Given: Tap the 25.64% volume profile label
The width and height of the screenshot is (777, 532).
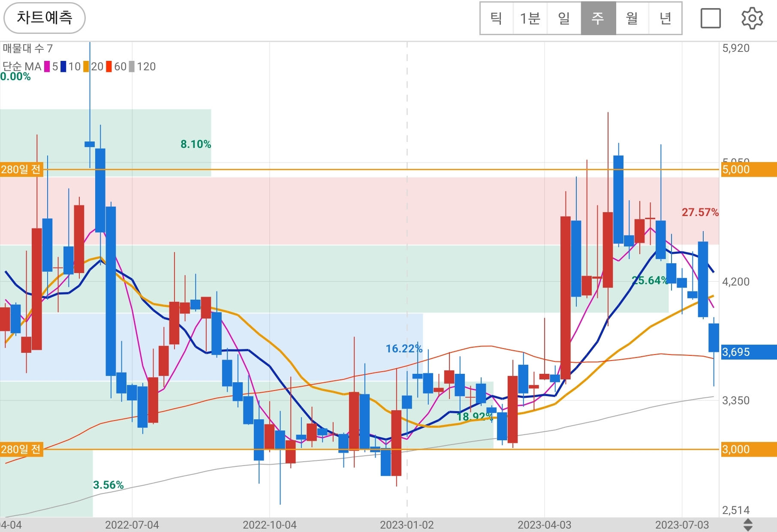Looking at the screenshot, I should 650,280.
